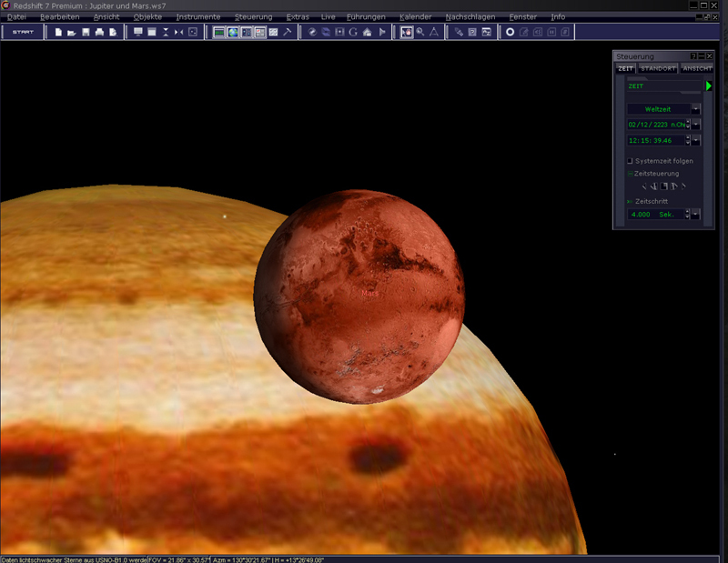
Task: Click the START button in the toolbar
Action: pos(23,32)
